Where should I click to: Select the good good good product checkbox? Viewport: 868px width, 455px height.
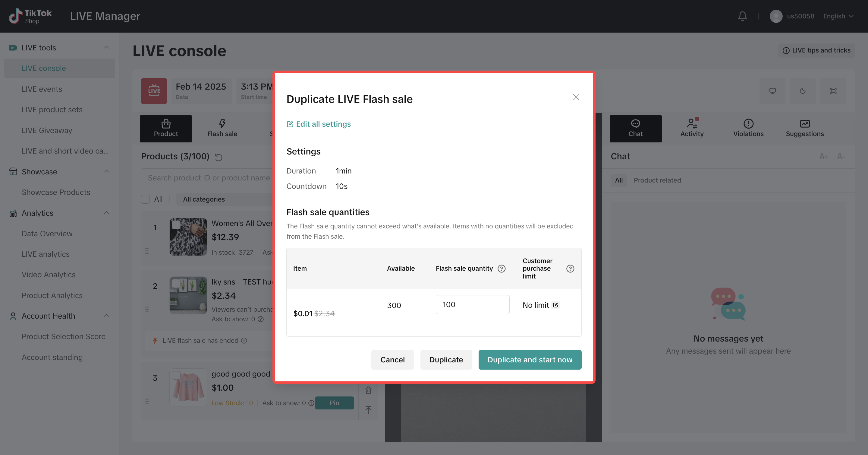coord(176,375)
